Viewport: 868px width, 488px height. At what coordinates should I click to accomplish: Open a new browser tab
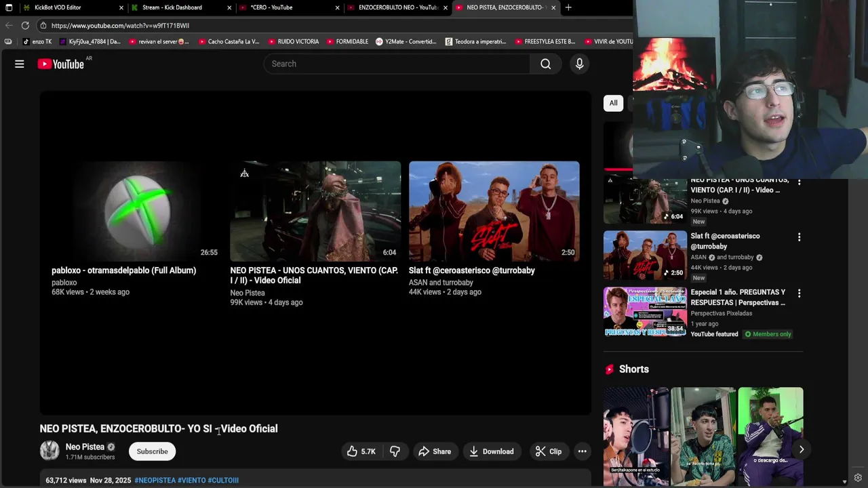568,7
